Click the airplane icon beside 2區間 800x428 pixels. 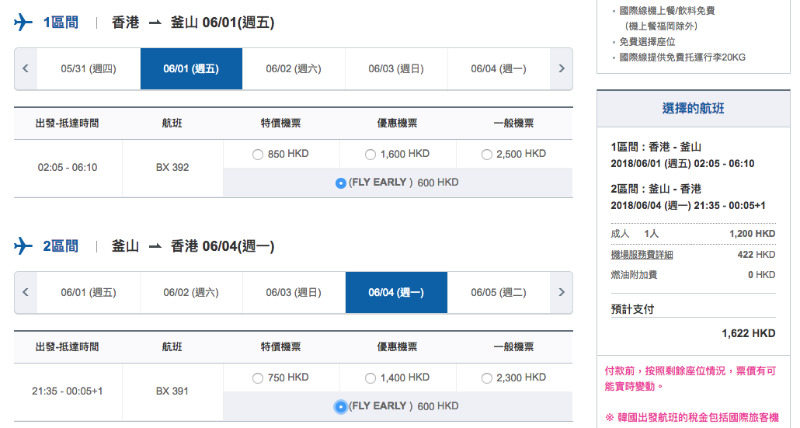pos(23,246)
